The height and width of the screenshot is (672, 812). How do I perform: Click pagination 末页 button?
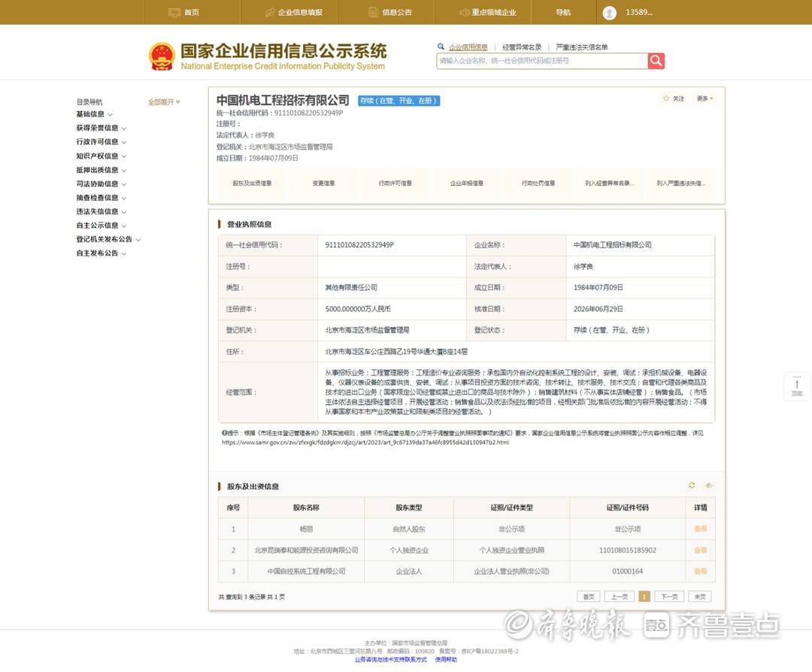tap(700, 596)
